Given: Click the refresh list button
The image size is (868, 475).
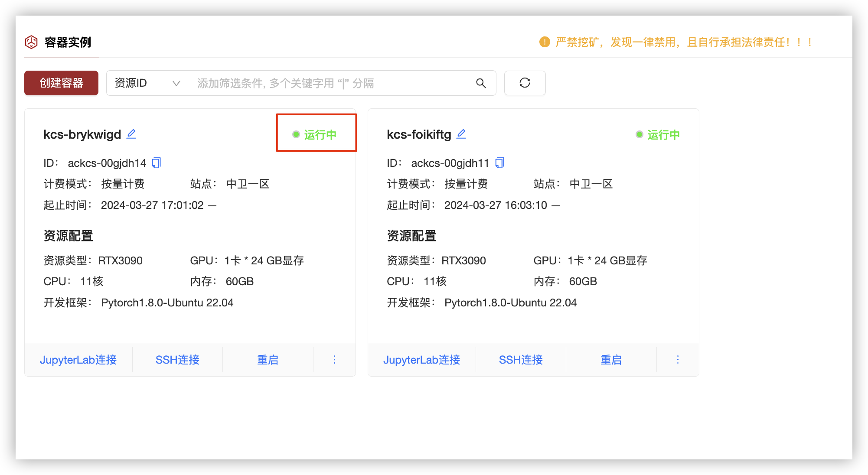Looking at the screenshot, I should tap(525, 83).
